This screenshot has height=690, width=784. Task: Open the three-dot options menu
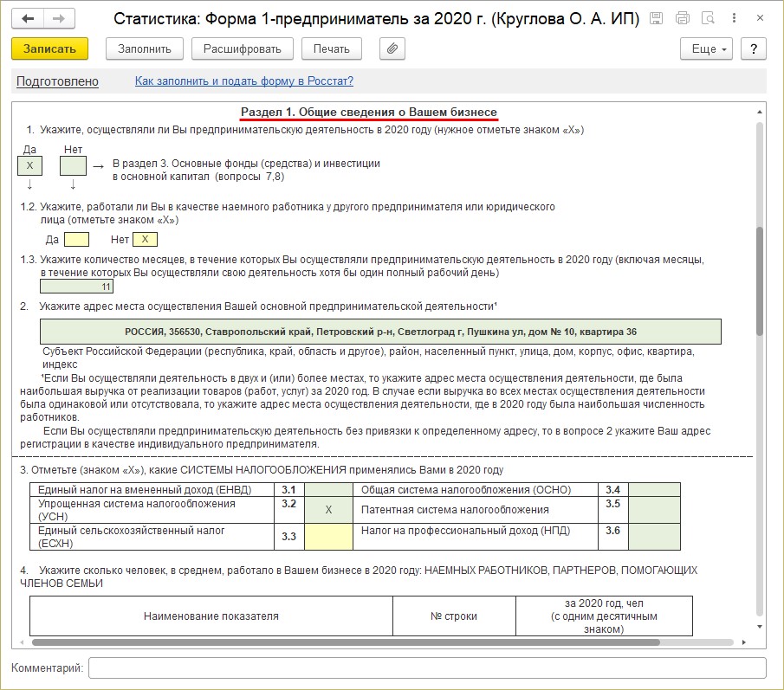(x=734, y=18)
